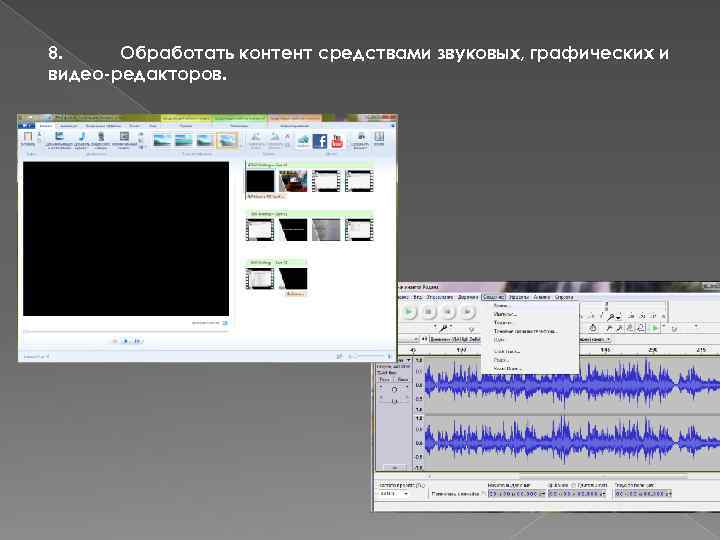Adjust the Audacity track gain slider

point(394,389)
